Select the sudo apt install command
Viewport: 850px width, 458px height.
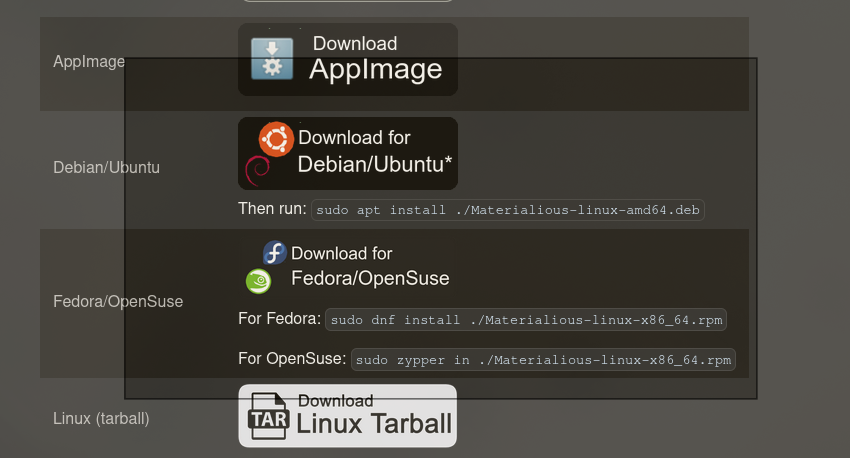pyautogui.click(x=508, y=210)
